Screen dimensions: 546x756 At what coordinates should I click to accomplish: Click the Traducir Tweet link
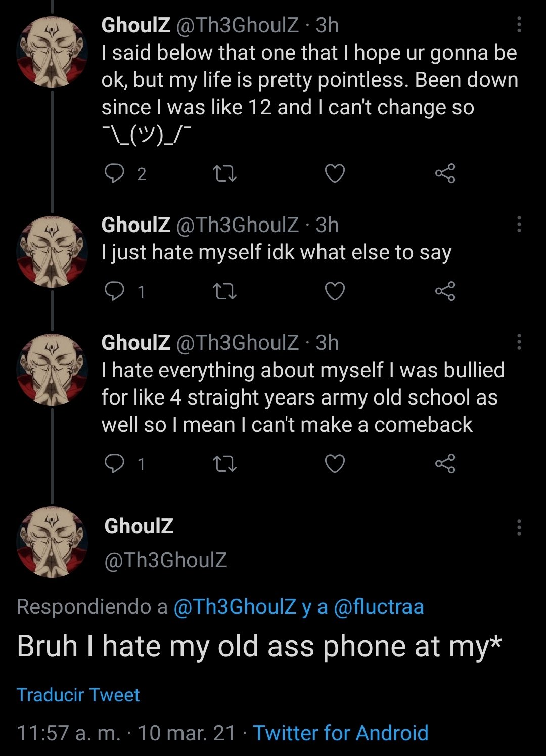coord(78,695)
